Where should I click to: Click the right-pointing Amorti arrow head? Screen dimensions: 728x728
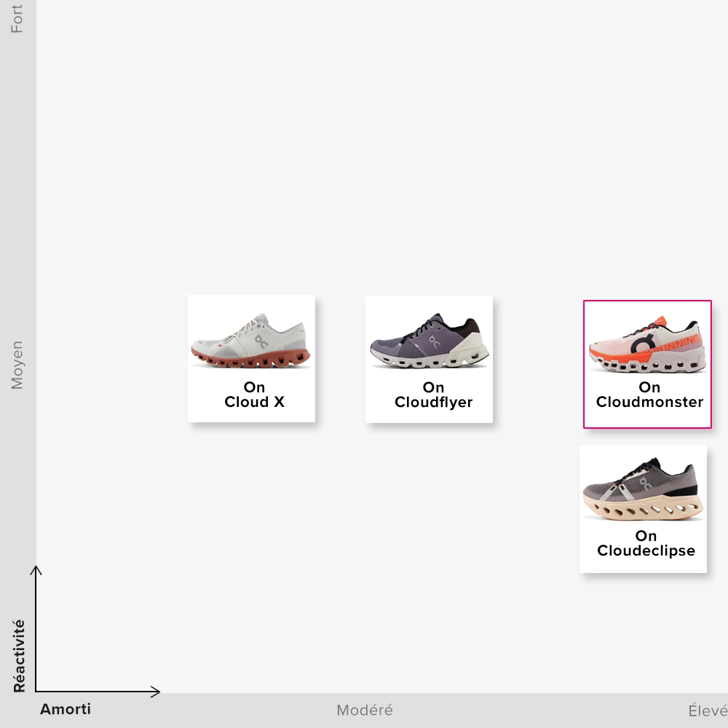coord(156,691)
